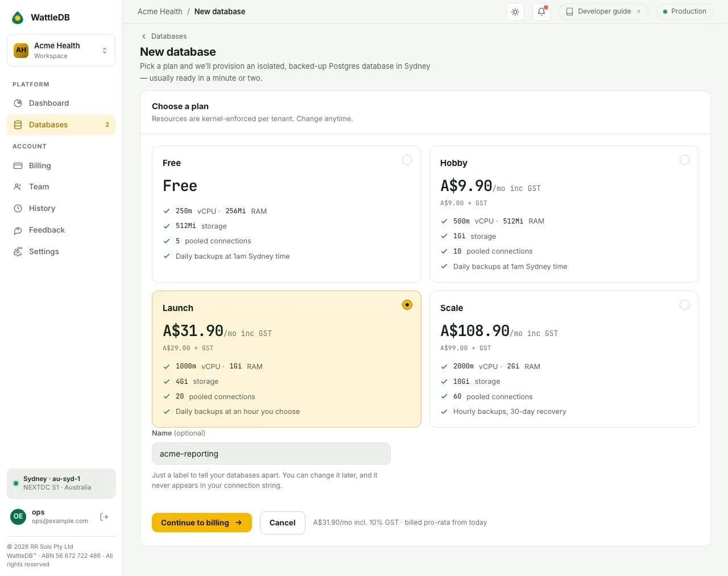This screenshot has width=728, height=576.
Task: Open the Dashboard menu item
Action: coord(61,103)
